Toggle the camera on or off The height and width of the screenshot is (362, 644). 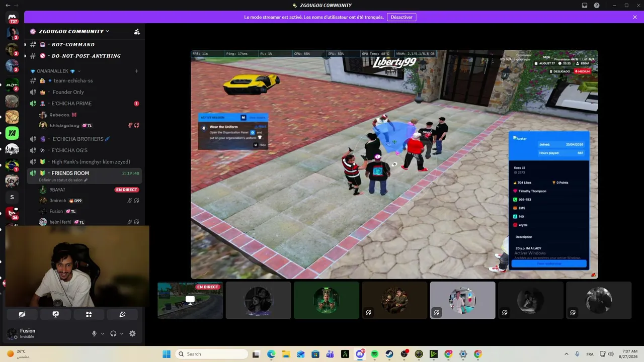pyautogui.click(x=22, y=314)
